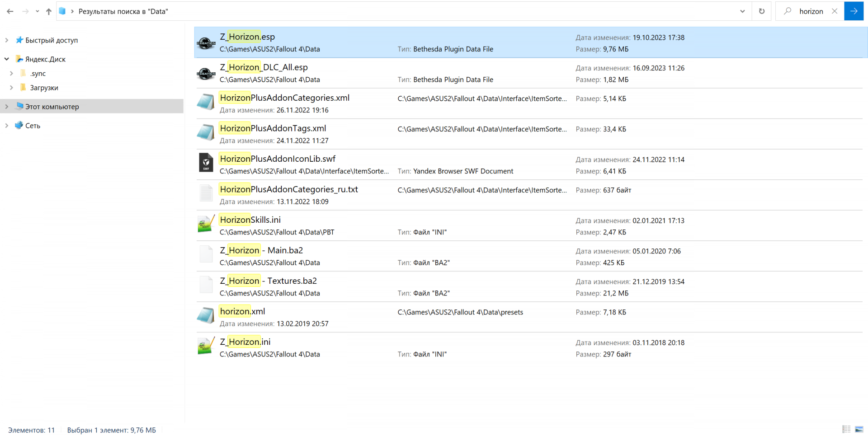The image size is (868, 436).
Task: Click the Back navigation arrow
Action: (x=10, y=11)
